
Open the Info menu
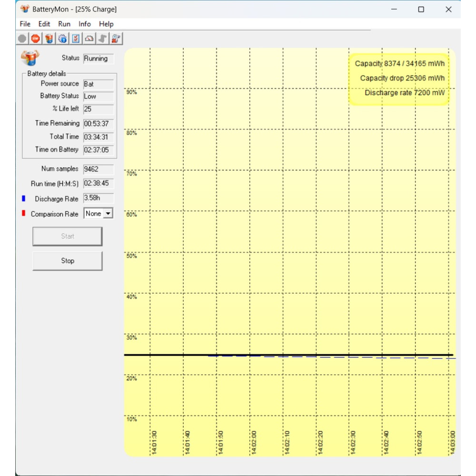click(85, 24)
